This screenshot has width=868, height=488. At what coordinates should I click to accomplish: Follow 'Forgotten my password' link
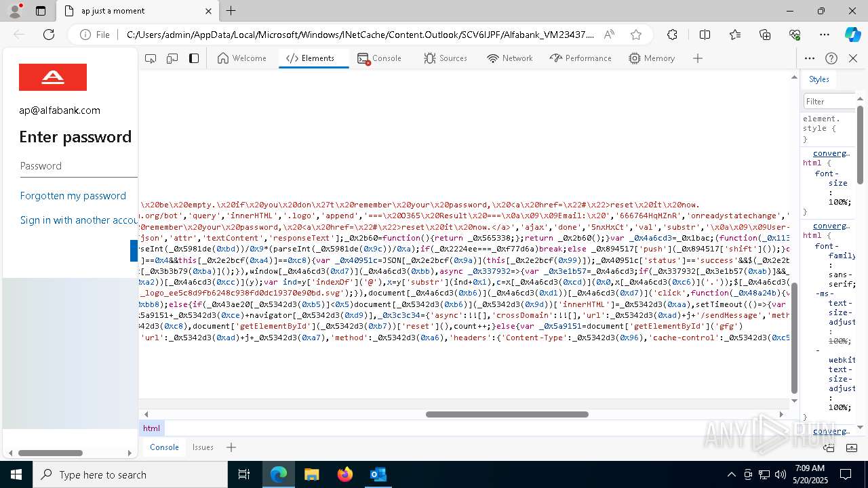[x=73, y=196]
